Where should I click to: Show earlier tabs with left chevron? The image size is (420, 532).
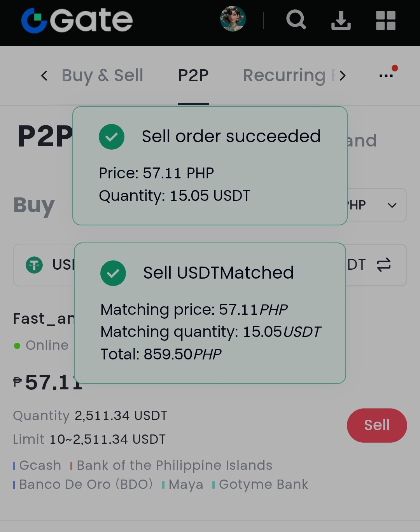(44, 75)
